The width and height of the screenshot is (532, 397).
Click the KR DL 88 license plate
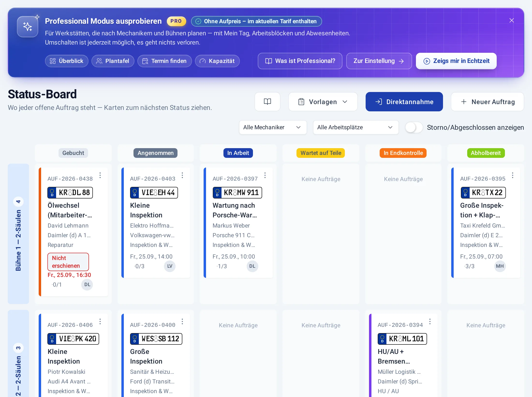click(x=70, y=193)
